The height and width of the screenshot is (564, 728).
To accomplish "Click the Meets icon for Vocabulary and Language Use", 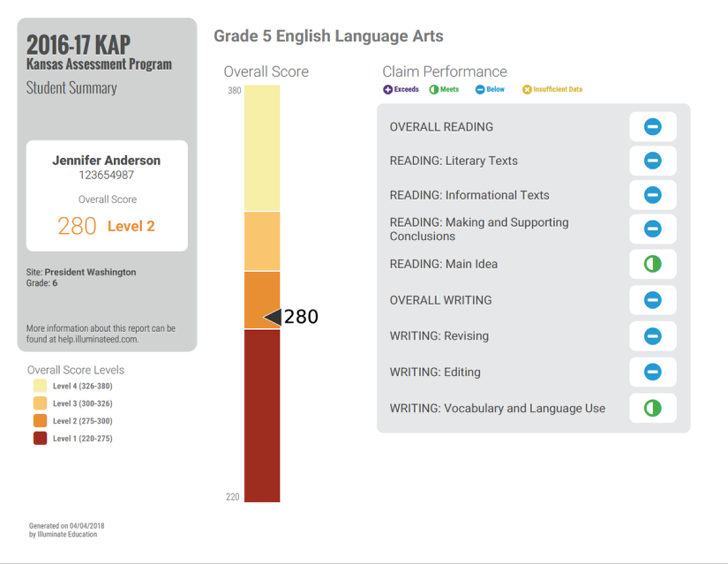I will point(652,408).
